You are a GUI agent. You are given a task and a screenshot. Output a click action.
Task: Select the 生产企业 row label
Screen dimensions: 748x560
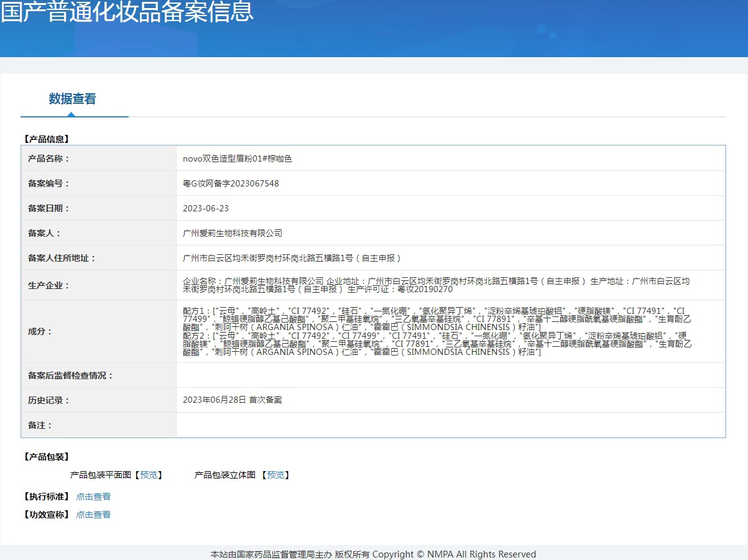click(49, 285)
